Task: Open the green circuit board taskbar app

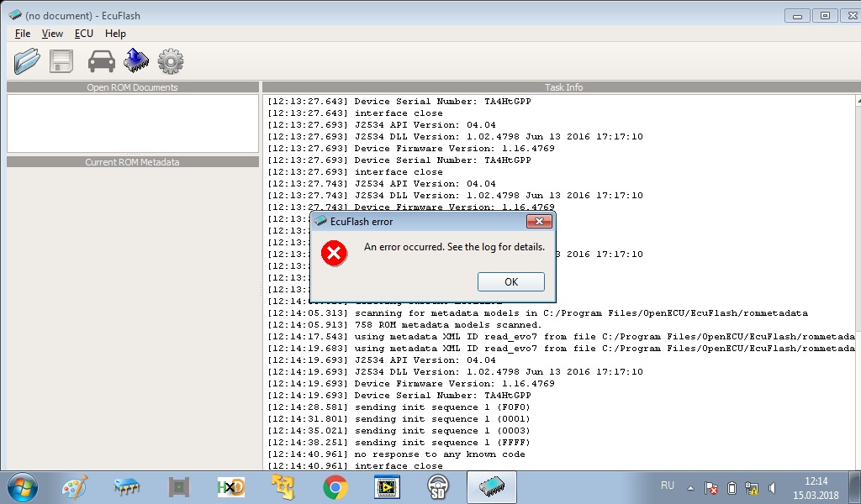Action: 179,487
